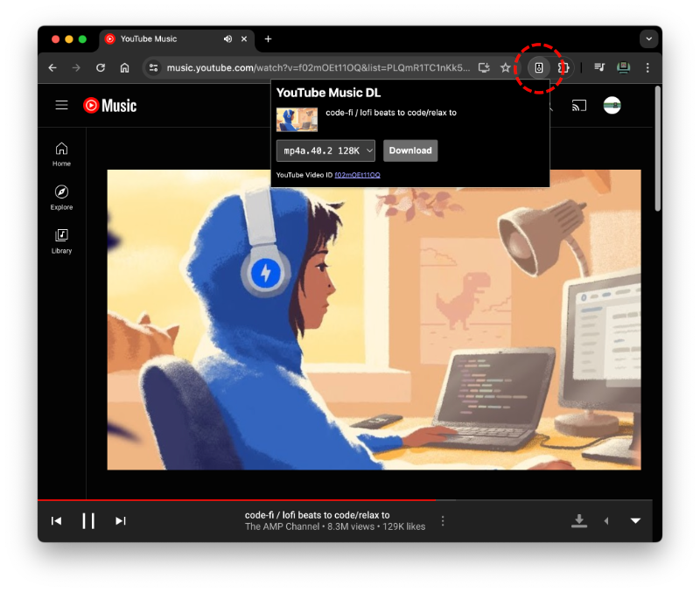Screen dimensions: 700x592
Task: Choose audio format mp4a.40.2 128K dropdown
Action: coord(325,150)
